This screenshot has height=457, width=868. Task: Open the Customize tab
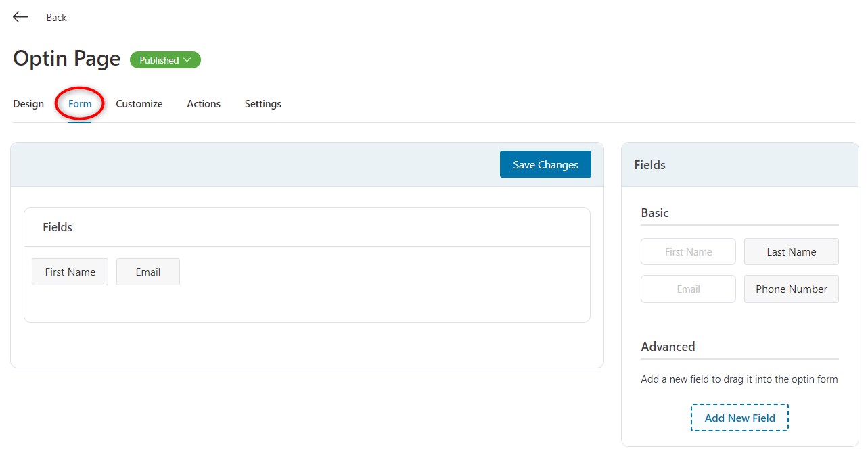(139, 103)
